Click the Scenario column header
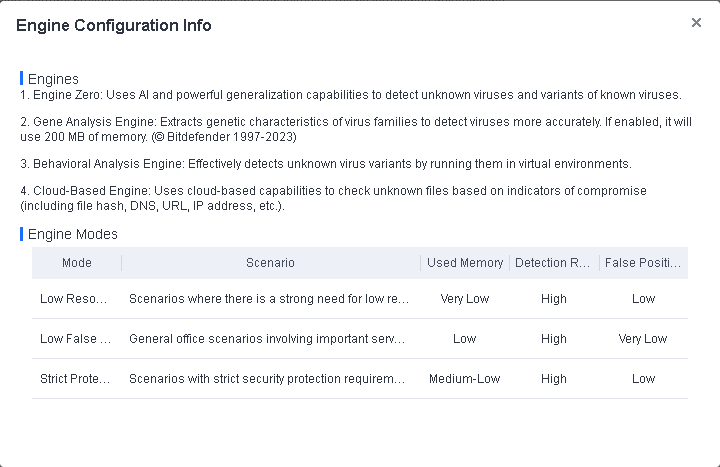This screenshot has height=467, width=720. pyautogui.click(x=270, y=263)
